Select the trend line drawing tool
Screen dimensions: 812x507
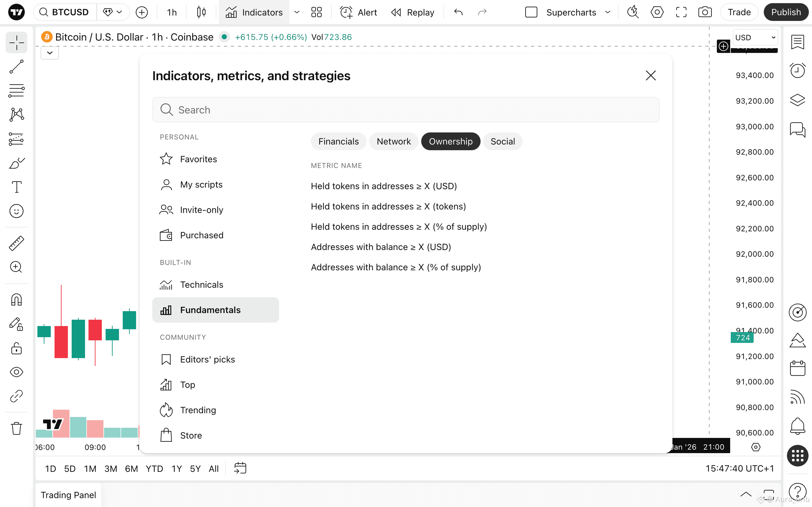point(16,67)
